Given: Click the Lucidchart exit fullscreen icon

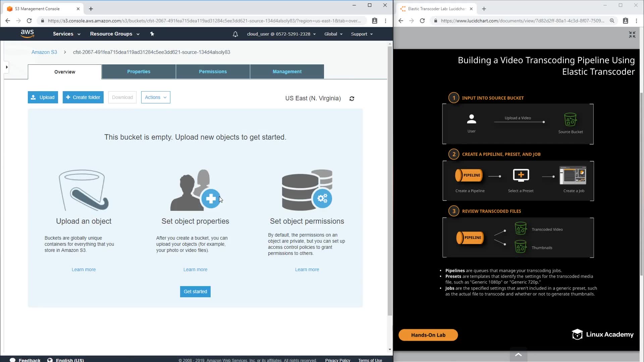Looking at the screenshot, I should (632, 35).
